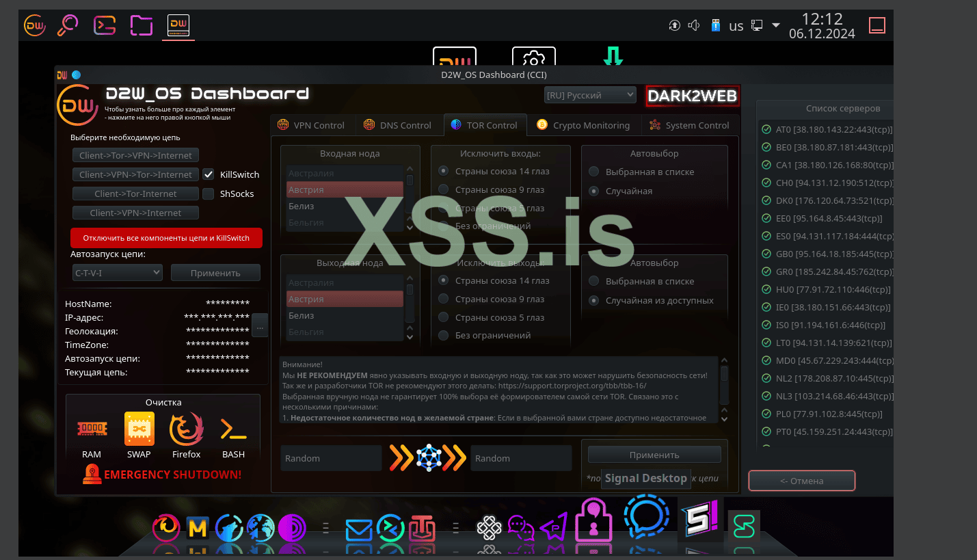
Task: Click the red show-desktop icon beside the clock
Action: (877, 26)
